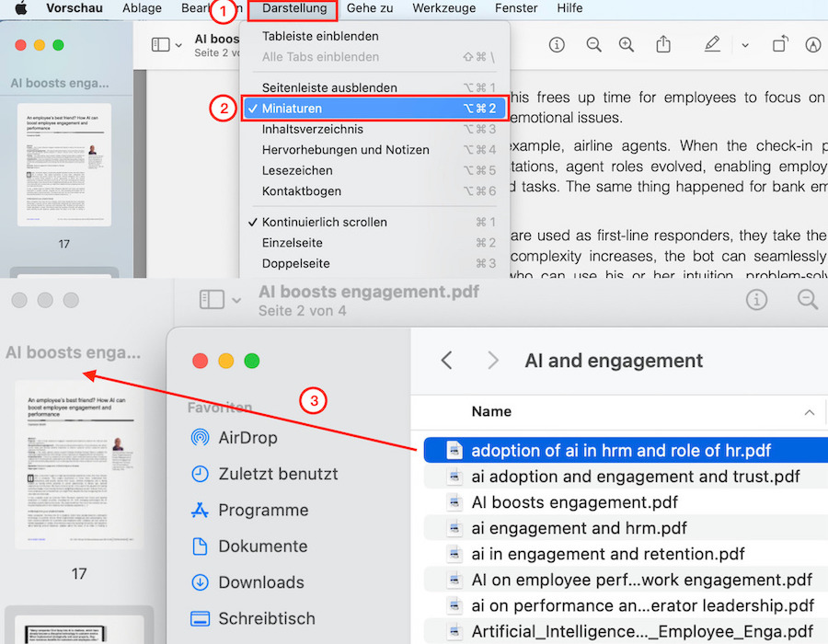The width and height of the screenshot is (828, 644).
Task: Select page 17 thumbnail in lower Preview sidebar
Action: [x=79, y=465]
